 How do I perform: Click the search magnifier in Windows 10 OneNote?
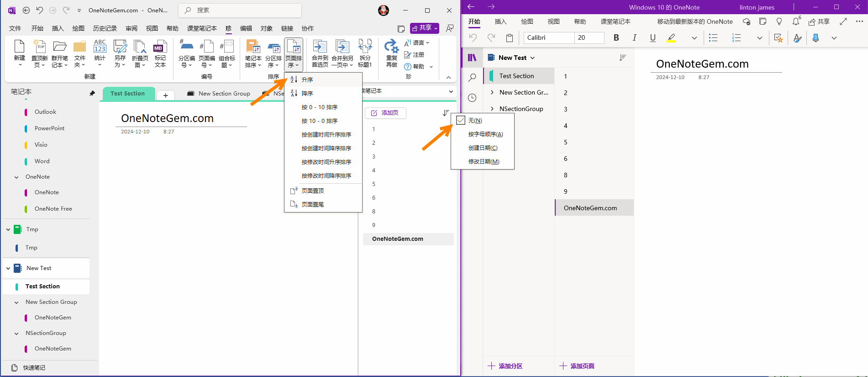point(472,78)
